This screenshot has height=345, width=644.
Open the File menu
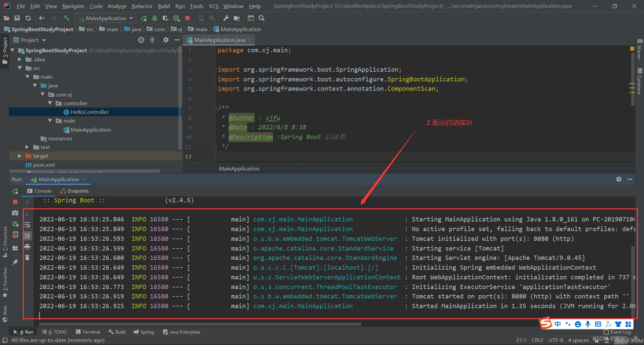pos(21,6)
